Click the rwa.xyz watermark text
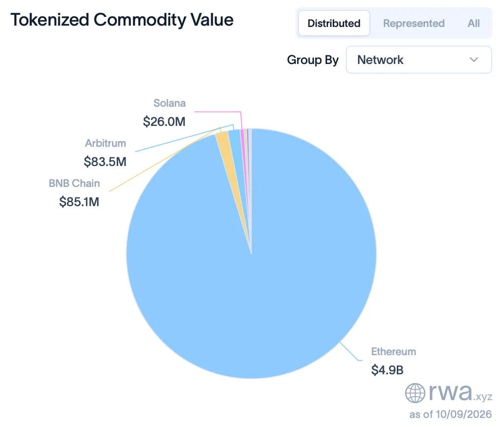The width and height of the screenshot is (504, 427). [x=460, y=392]
